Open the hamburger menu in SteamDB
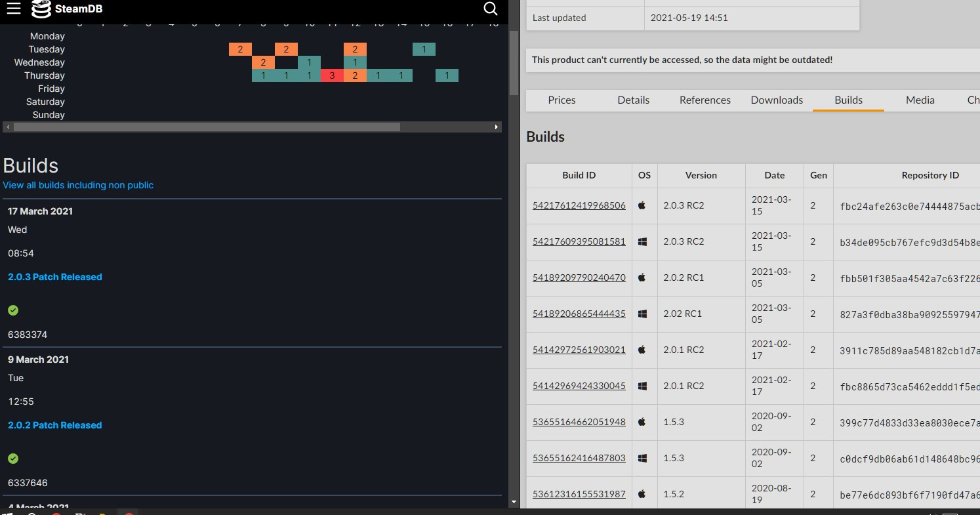The image size is (980, 515). point(13,9)
